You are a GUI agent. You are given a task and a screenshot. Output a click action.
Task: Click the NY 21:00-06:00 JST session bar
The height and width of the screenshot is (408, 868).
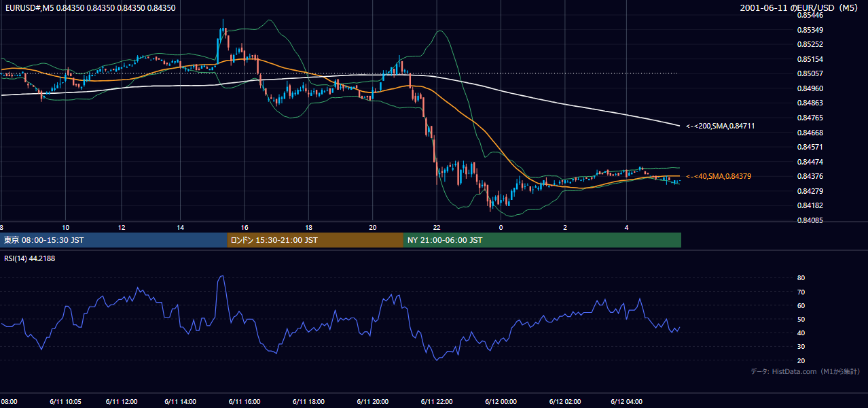point(542,240)
